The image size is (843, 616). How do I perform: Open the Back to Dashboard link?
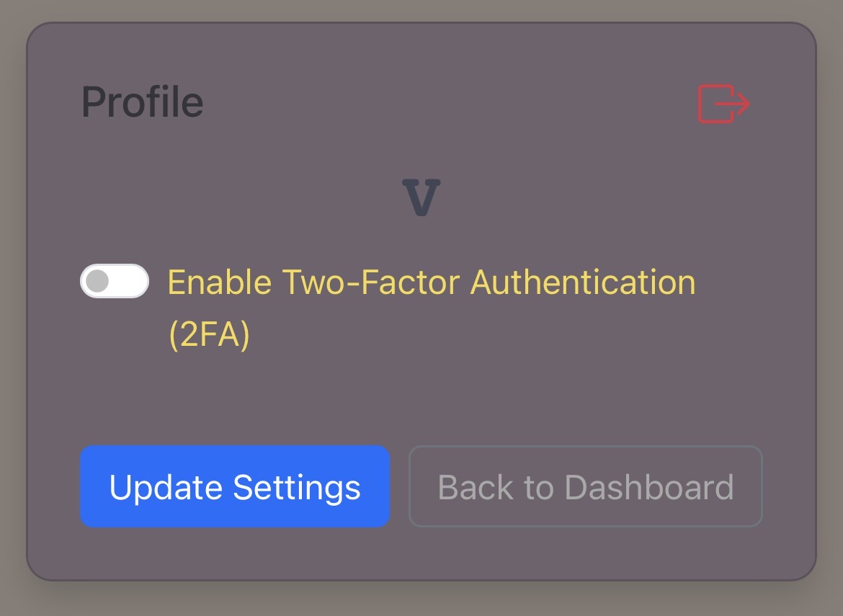(585, 487)
